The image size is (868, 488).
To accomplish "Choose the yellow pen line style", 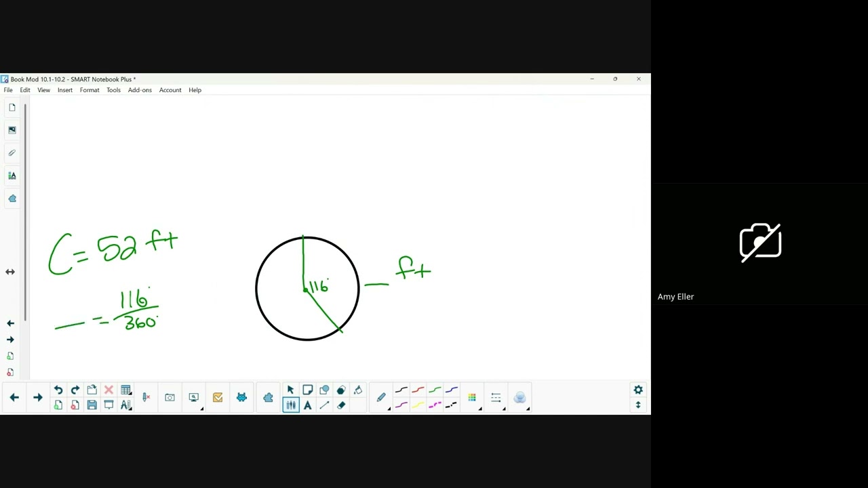I will [x=418, y=405].
